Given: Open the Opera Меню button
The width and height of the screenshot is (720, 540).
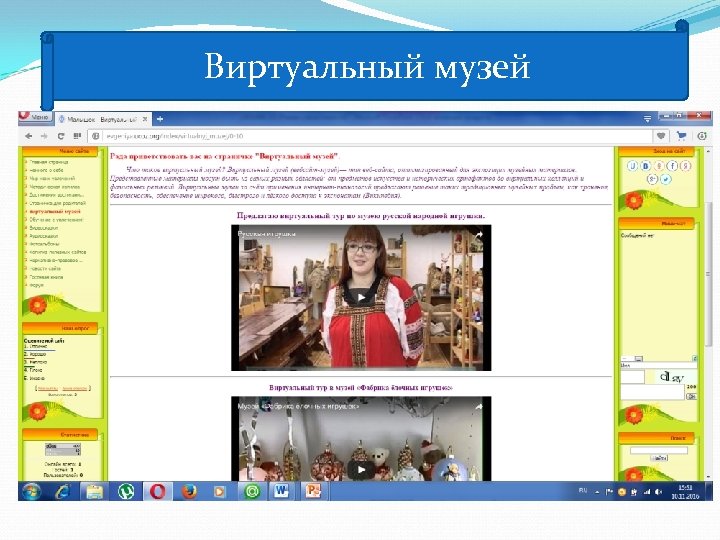Looking at the screenshot, I should 36,118.
